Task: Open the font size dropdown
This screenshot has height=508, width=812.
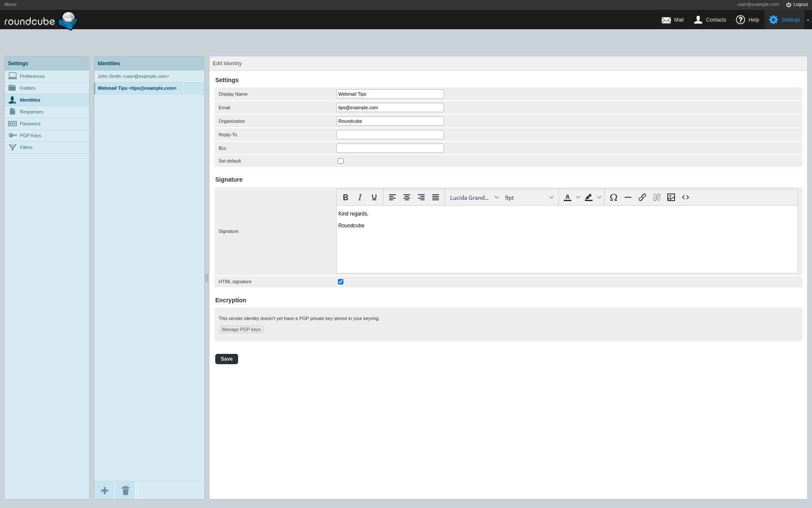Action: (x=529, y=197)
